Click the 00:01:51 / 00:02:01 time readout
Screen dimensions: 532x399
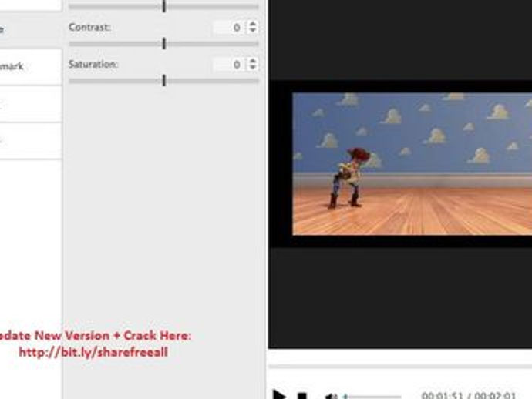469,395
